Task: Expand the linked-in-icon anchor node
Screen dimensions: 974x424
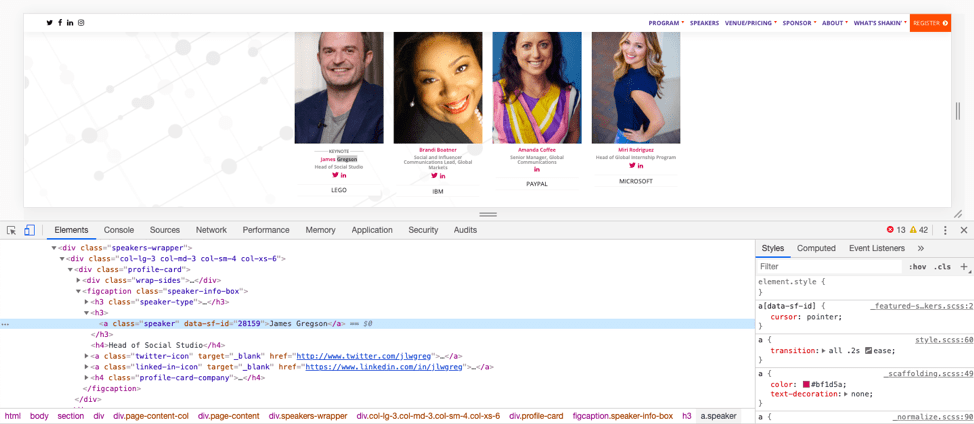Action: pos(86,367)
